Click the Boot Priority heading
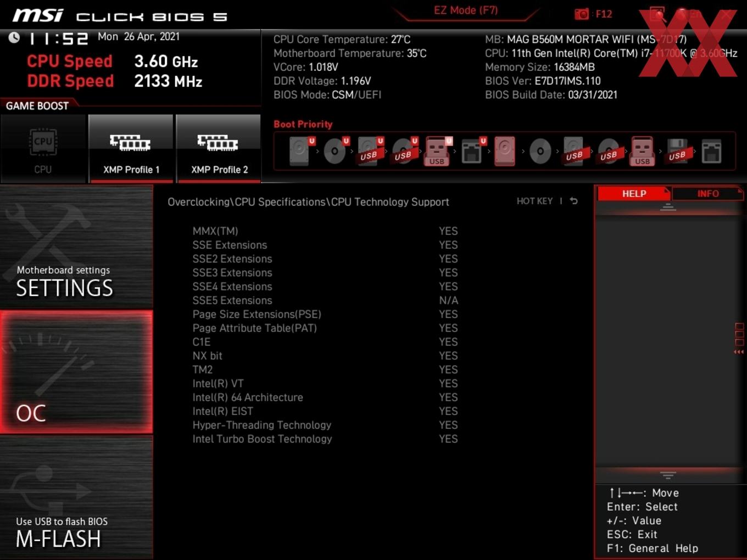Viewport: 747px width, 560px height. [x=303, y=124]
